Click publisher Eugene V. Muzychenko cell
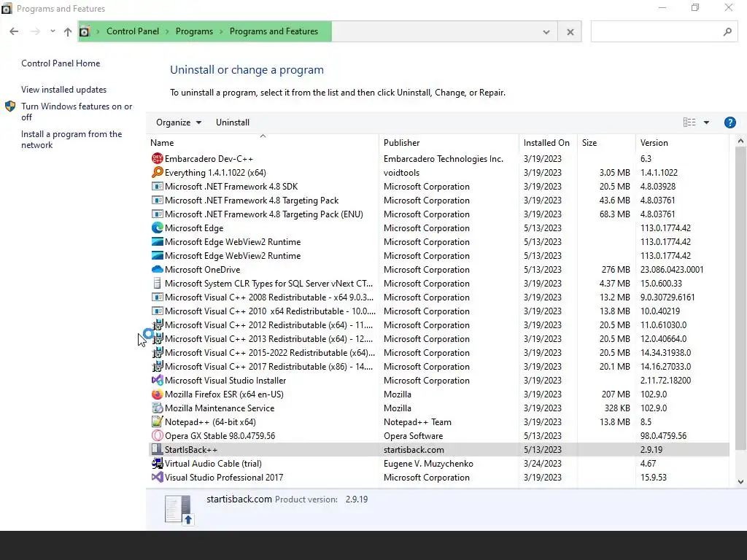Viewport: 747px width, 560px height. point(428,463)
